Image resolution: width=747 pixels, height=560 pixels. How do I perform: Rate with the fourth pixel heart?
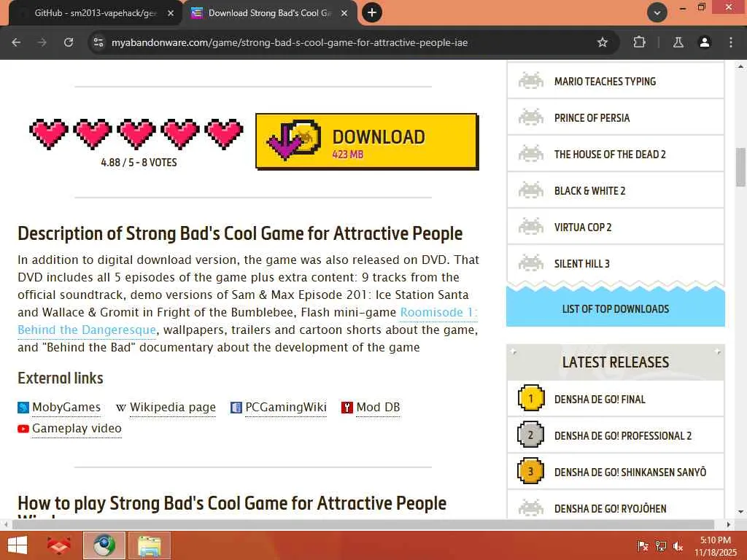click(180, 134)
